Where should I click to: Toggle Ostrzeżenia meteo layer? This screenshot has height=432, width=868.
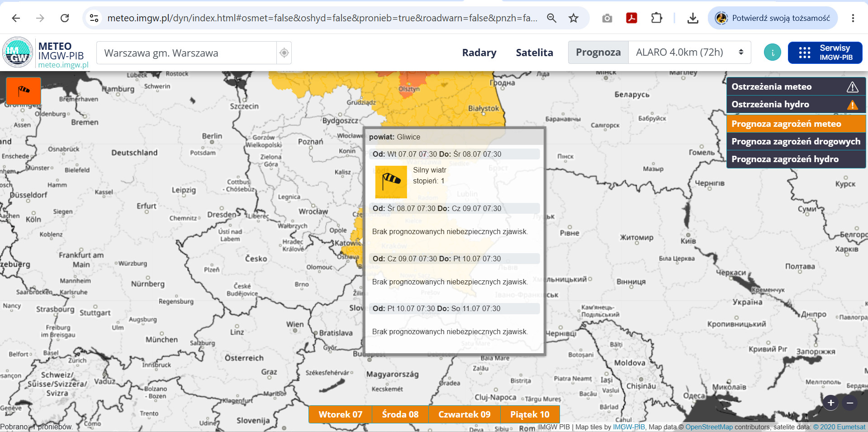point(796,86)
